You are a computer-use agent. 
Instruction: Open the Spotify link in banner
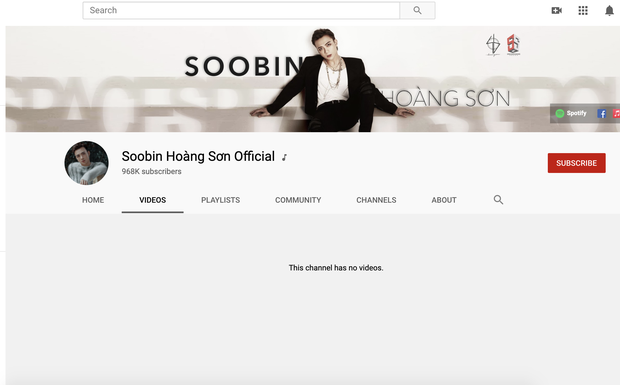pyautogui.click(x=571, y=113)
